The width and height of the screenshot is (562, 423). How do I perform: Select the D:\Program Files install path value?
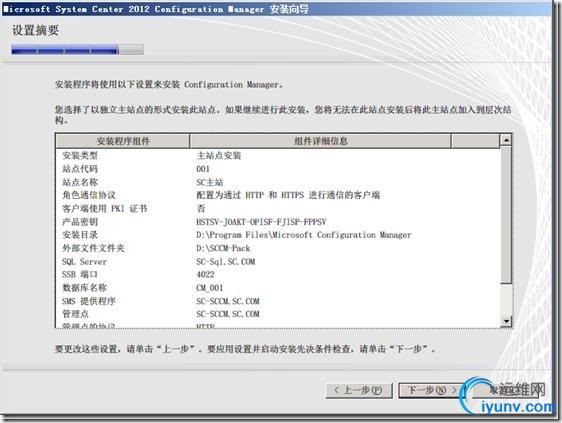click(x=304, y=235)
